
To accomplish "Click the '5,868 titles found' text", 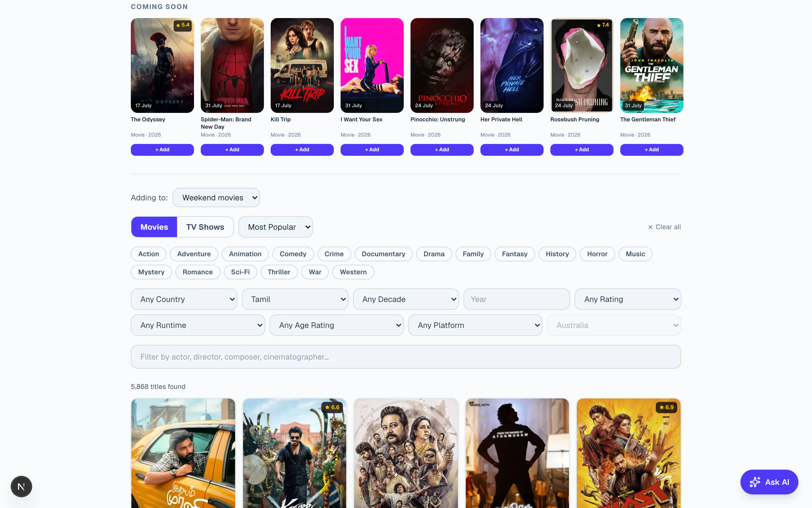I will point(158,387).
